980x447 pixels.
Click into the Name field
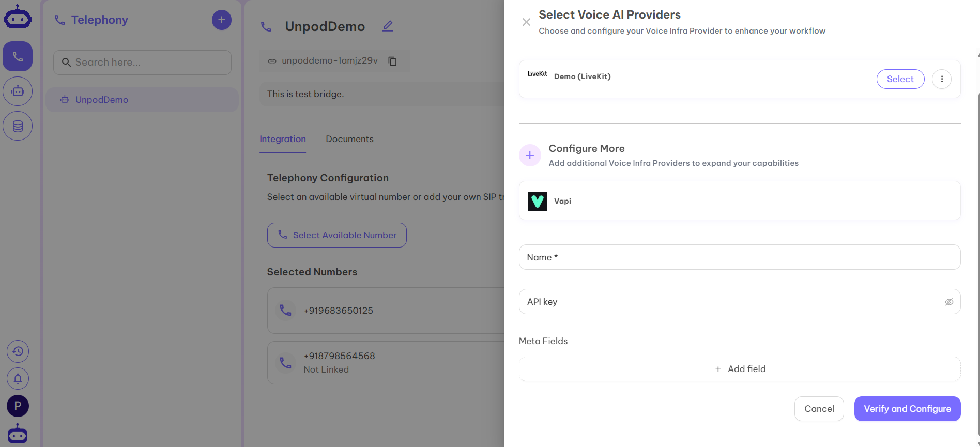(x=739, y=257)
